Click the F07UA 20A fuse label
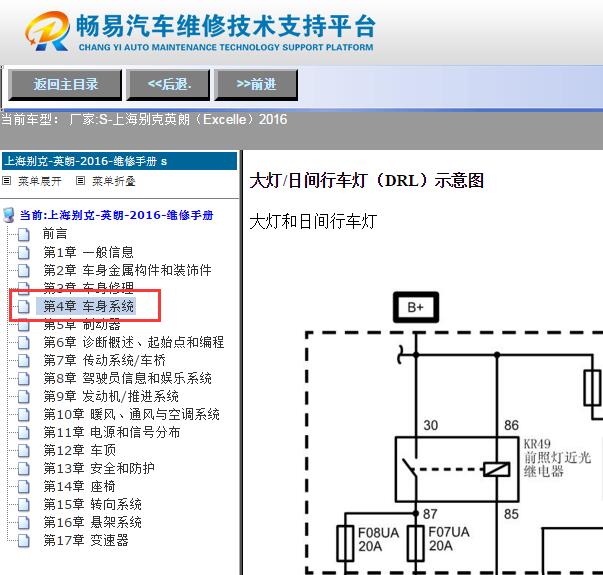603x575 pixels. coord(449,538)
